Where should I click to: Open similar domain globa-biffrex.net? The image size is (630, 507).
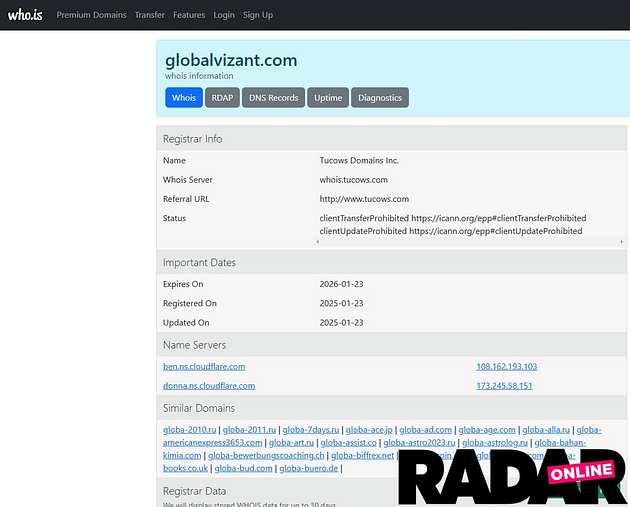tap(362, 455)
